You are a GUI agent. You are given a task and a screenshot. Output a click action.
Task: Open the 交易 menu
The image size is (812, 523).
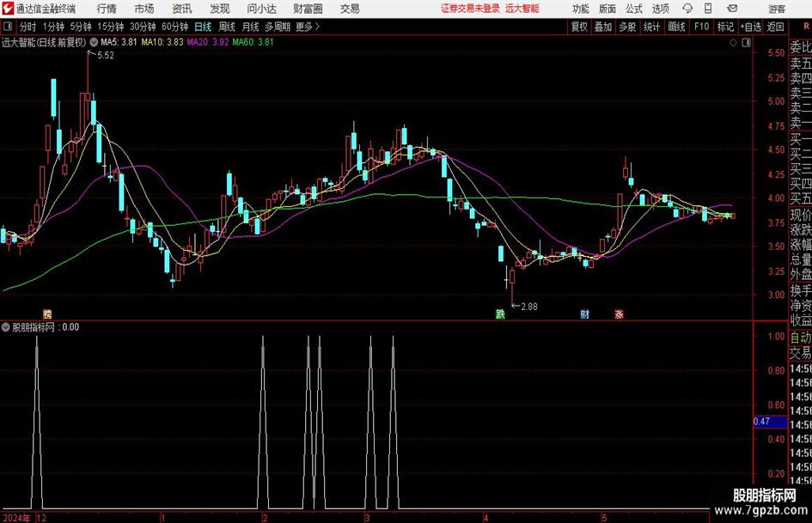pyautogui.click(x=350, y=9)
